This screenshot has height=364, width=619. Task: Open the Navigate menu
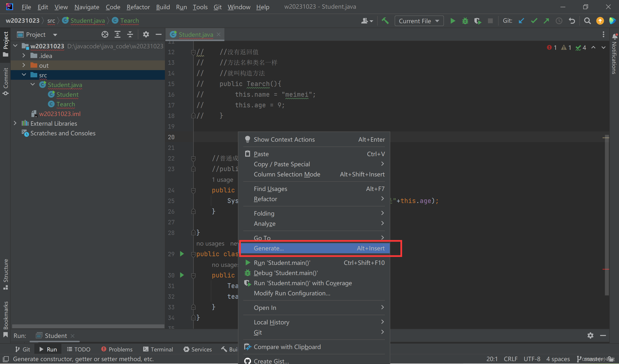click(87, 7)
